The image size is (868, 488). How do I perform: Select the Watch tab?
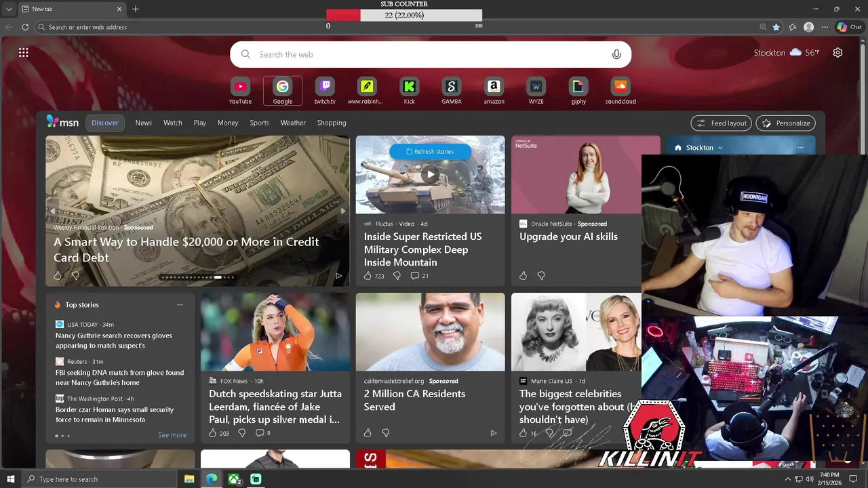pos(173,123)
